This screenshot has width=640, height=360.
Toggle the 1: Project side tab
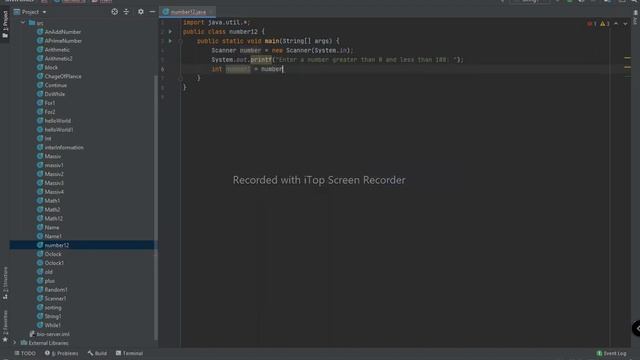pos(5,24)
